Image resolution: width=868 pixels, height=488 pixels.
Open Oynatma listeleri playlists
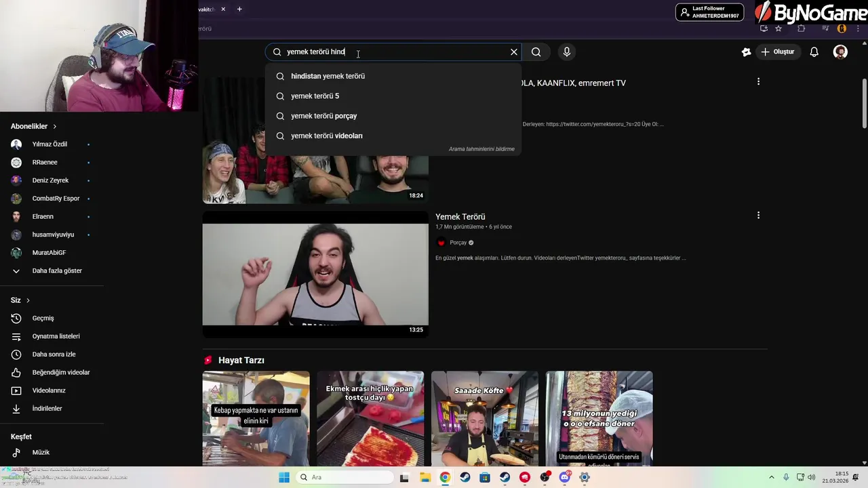pos(56,336)
